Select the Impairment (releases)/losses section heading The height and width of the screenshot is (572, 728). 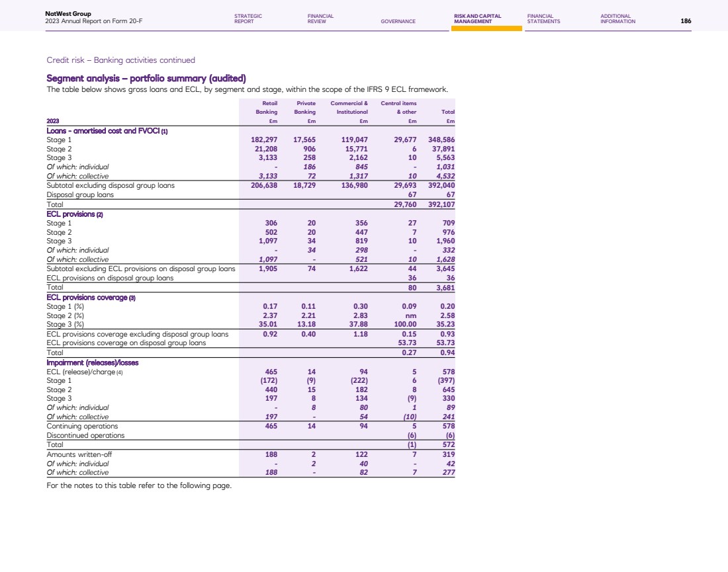click(x=92, y=362)
